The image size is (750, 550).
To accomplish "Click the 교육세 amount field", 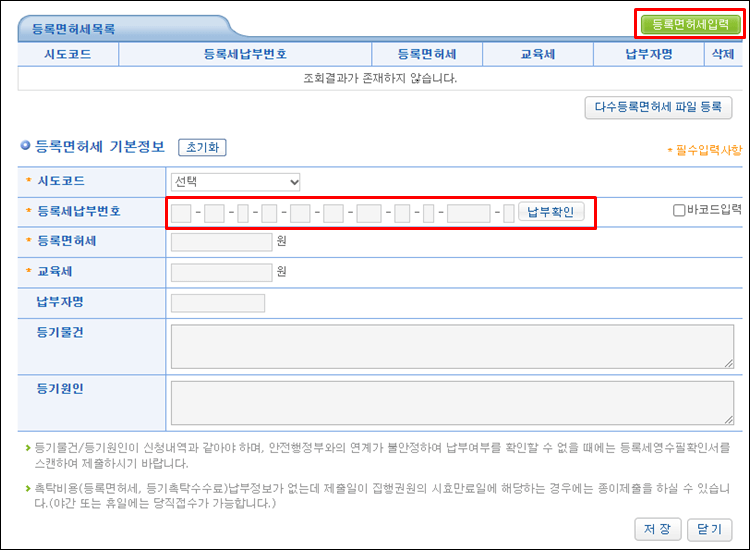I will [x=221, y=273].
